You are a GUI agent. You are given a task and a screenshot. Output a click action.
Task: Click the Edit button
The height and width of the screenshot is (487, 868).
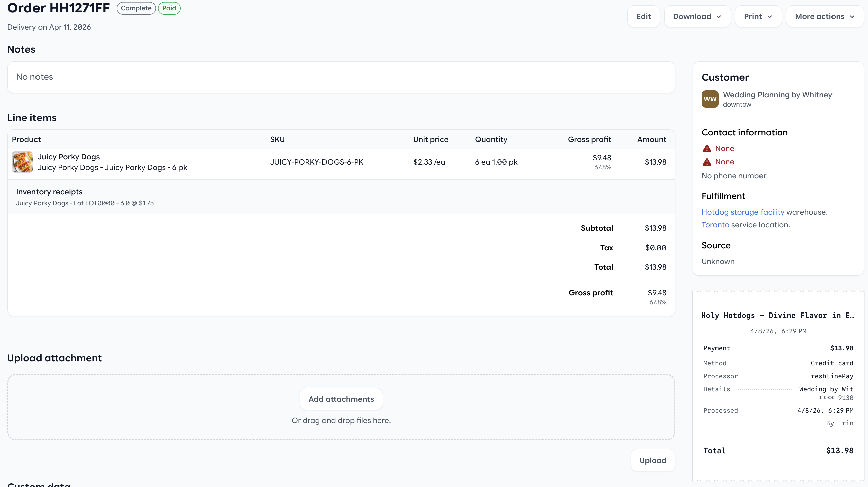coord(643,17)
